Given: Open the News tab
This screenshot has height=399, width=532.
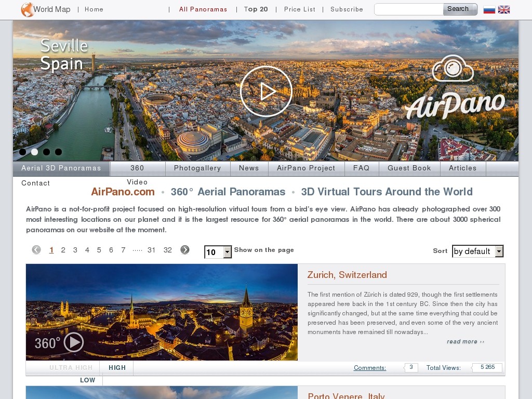Looking at the screenshot, I should 249,168.
